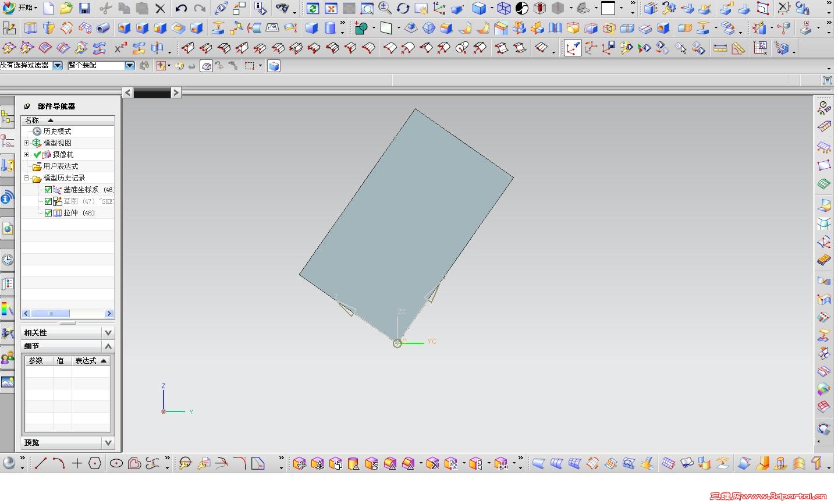Screen dimensions: 838x504
Task: Open the 开始 start menu
Action: [x=20, y=8]
